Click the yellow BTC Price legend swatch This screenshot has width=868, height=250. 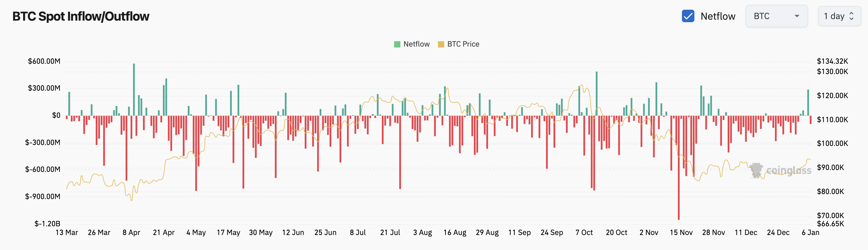point(441,44)
